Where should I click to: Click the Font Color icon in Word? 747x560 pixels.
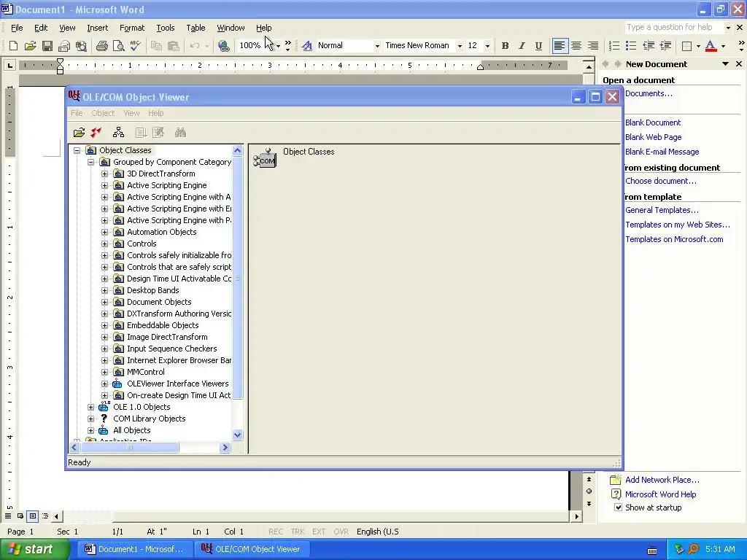[711, 46]
